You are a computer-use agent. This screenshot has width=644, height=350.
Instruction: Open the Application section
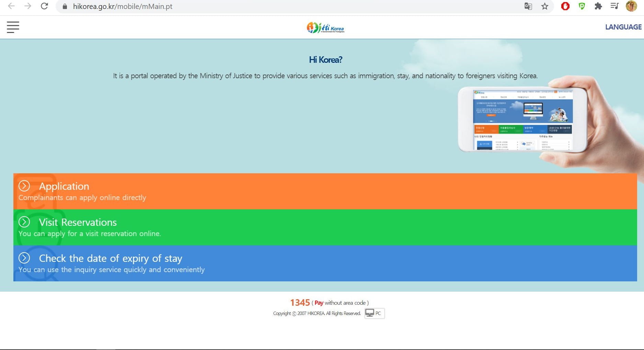click(x=64, y=186)
